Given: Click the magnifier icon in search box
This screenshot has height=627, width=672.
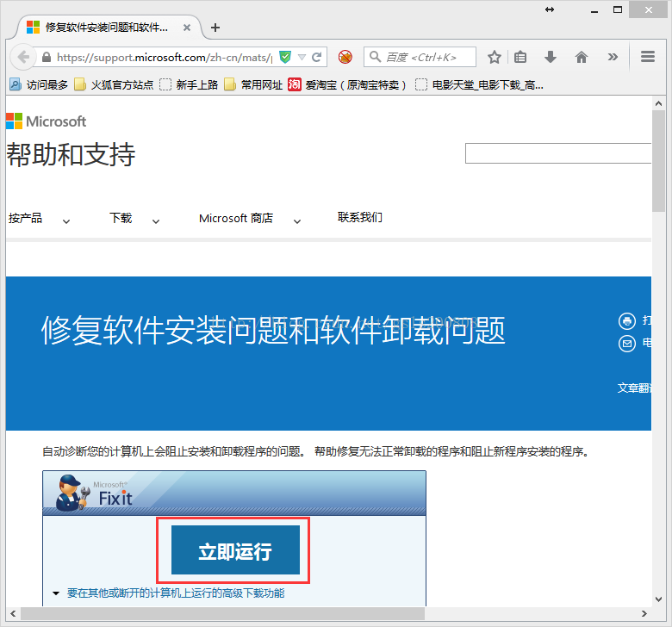Looking at the screenshot, I should (375, 57).
